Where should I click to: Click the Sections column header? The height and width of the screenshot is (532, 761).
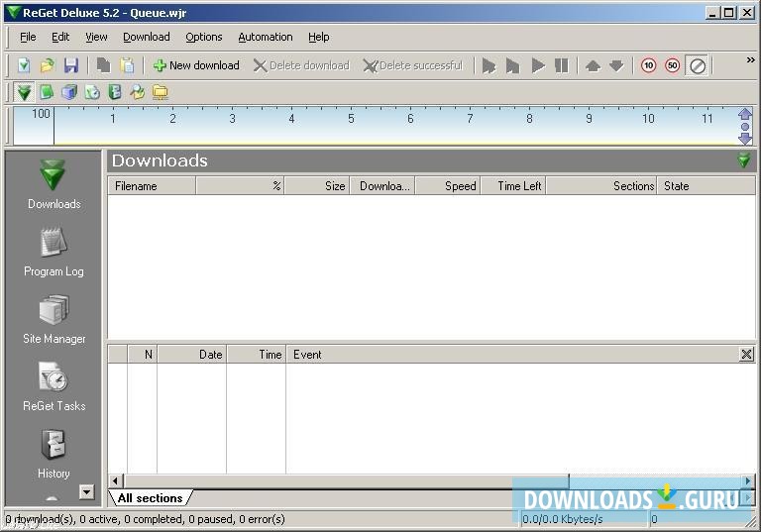pyautogui.click(x=601, y=186)
